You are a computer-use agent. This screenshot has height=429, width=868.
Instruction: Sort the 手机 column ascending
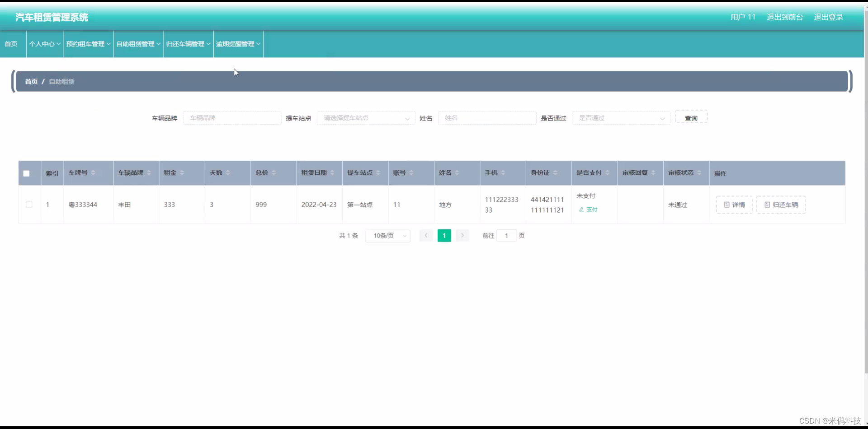[x=503, y=171]
